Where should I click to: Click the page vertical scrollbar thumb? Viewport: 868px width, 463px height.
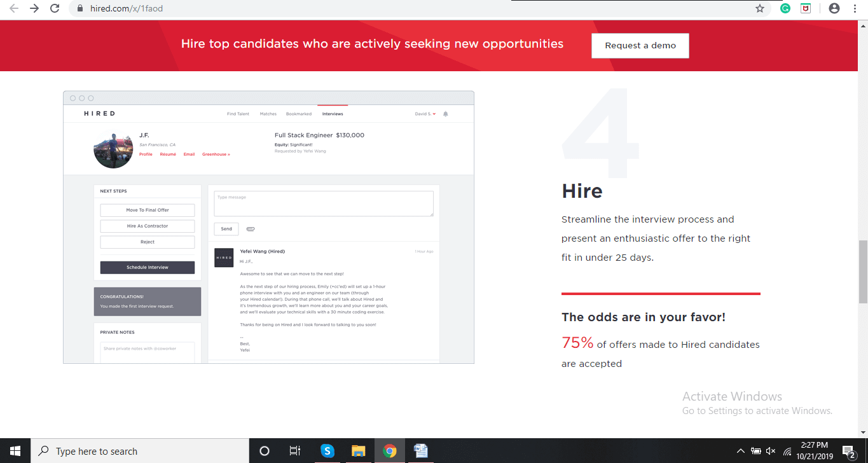click(x=863, y=271)
